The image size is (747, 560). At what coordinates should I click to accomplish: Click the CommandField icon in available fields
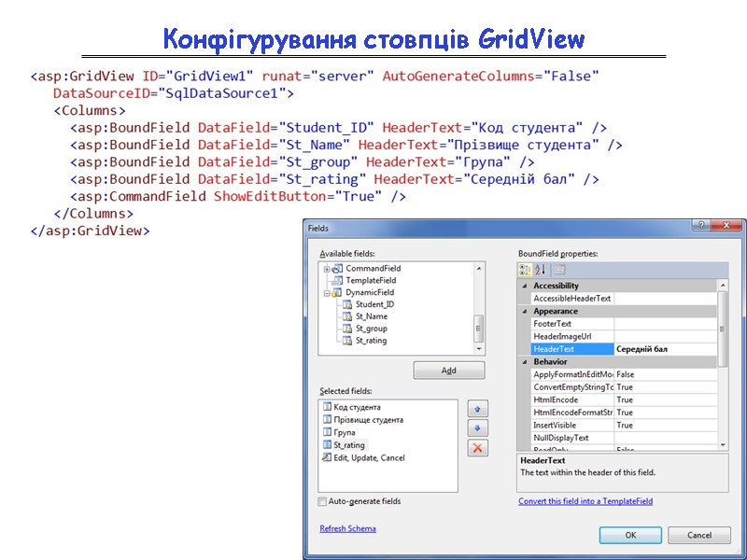[338, 269]
